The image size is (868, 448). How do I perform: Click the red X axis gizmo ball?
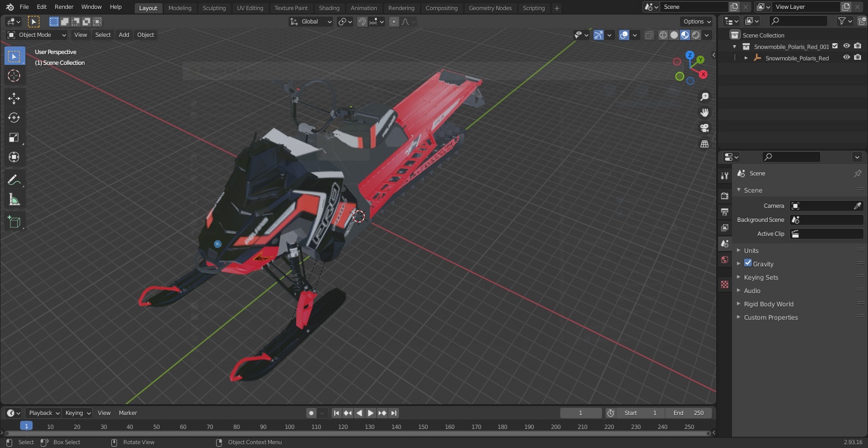tap(703, 74)
